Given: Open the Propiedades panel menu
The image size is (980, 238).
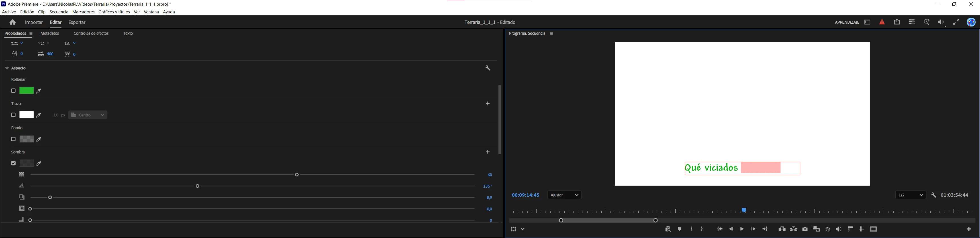Looking at the screenshot, I should pyautogui.click(x=31, y=34).
